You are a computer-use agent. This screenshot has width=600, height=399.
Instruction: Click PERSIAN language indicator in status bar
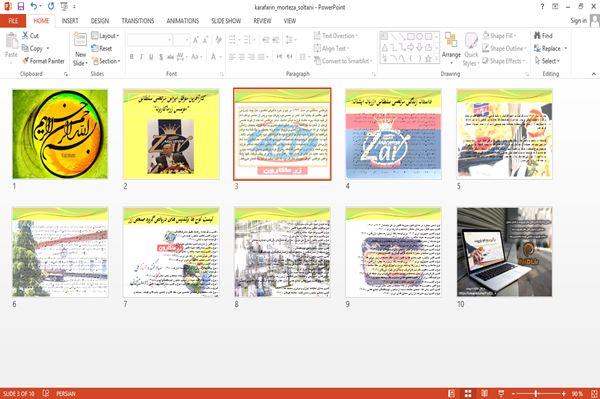coord(66,394)
